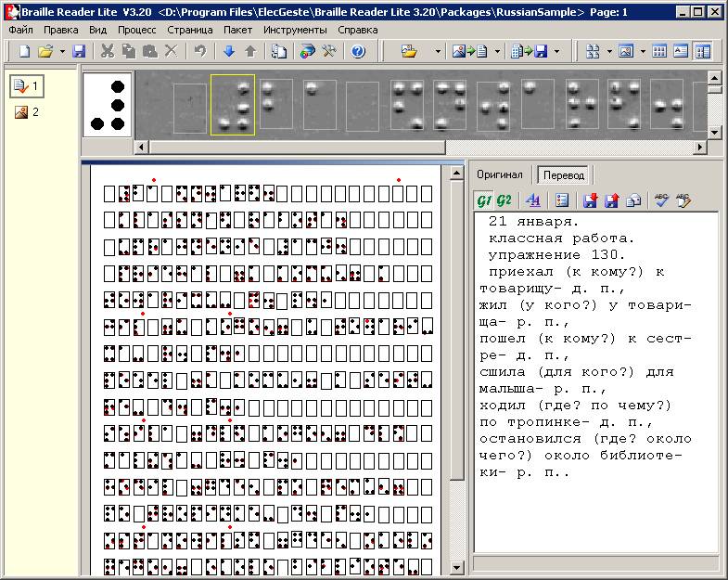Screen dimensions: 728x580
Task: Click the save-with-red-up-arrow icon
Action: point(611,200)
